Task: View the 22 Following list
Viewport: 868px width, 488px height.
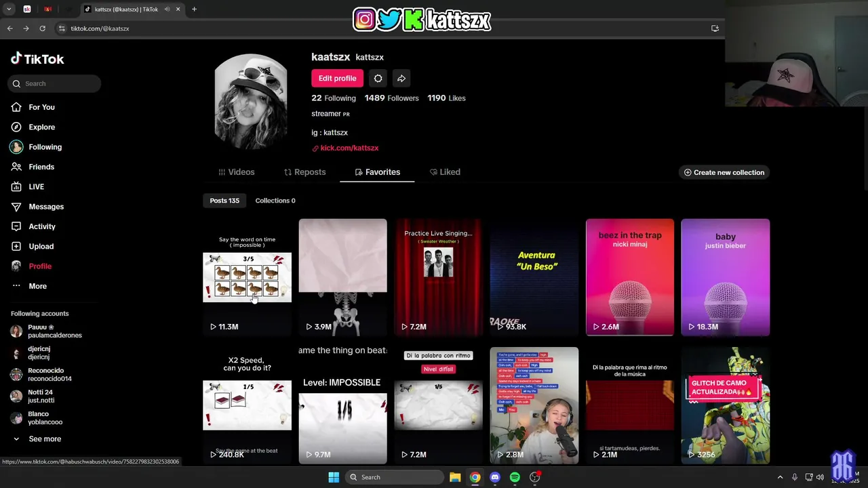Action: pyautogui.click(x=334, y=98)
